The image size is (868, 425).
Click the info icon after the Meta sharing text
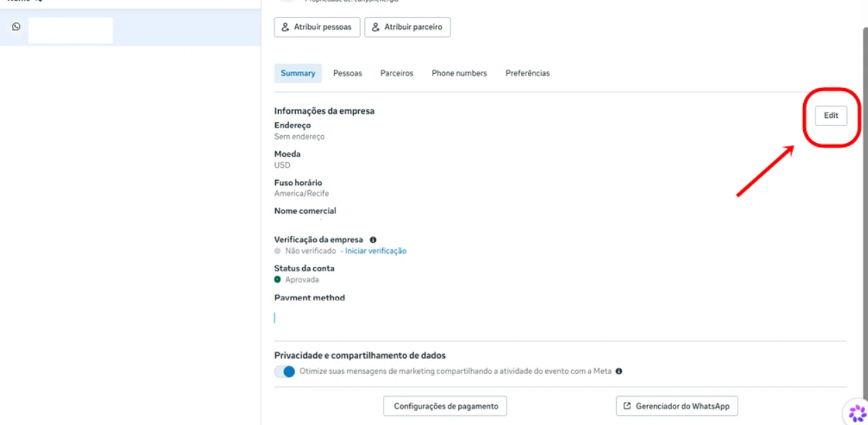[618, 371]
